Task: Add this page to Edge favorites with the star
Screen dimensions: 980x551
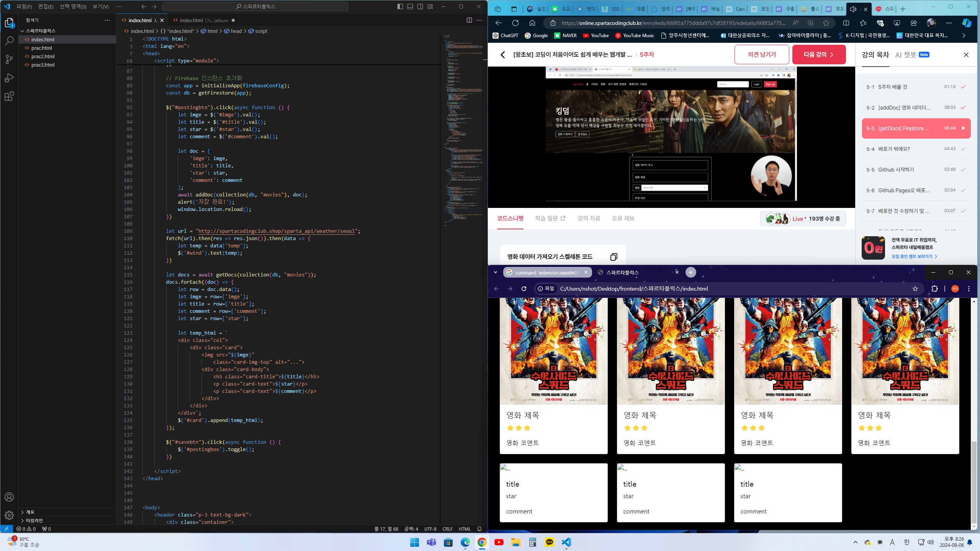Action: point(826,23)
